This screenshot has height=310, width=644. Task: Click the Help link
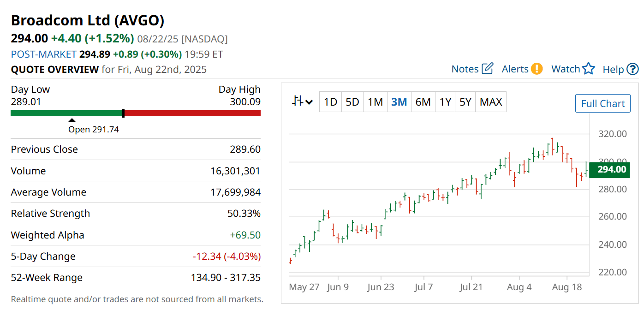pos(614,69)
